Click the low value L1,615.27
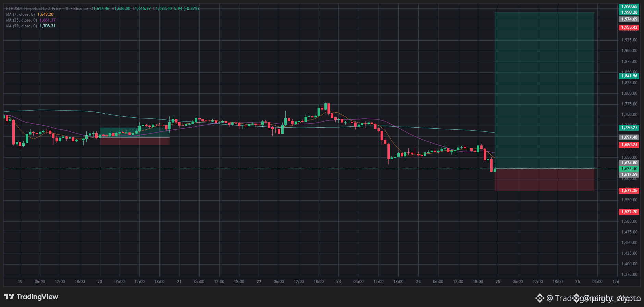The image size is (644, 307). click(x=142, y=9)
